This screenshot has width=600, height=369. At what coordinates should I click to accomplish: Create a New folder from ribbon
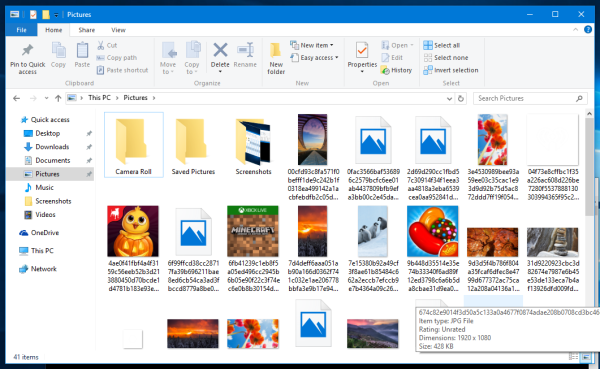click(x=276, y=59)
